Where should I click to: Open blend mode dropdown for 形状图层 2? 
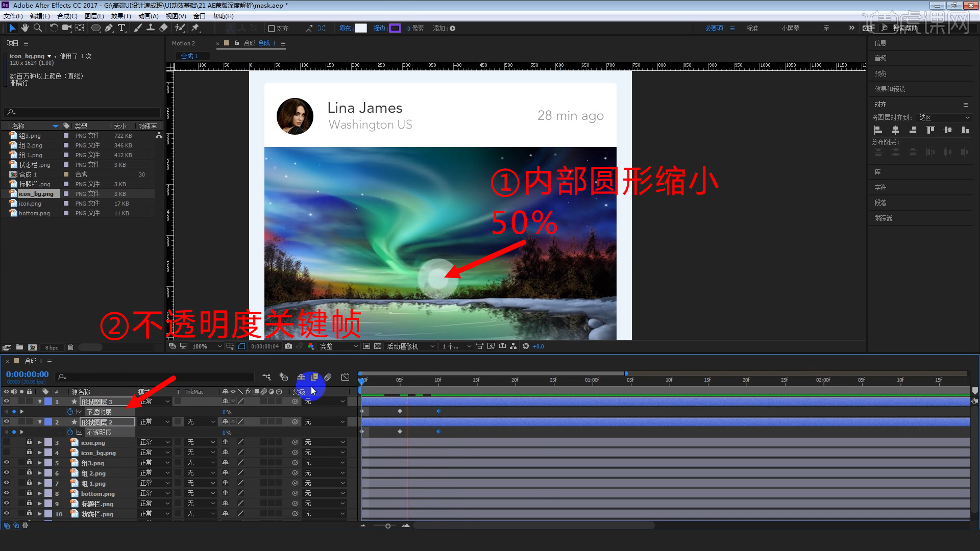(x=155, y=422)
